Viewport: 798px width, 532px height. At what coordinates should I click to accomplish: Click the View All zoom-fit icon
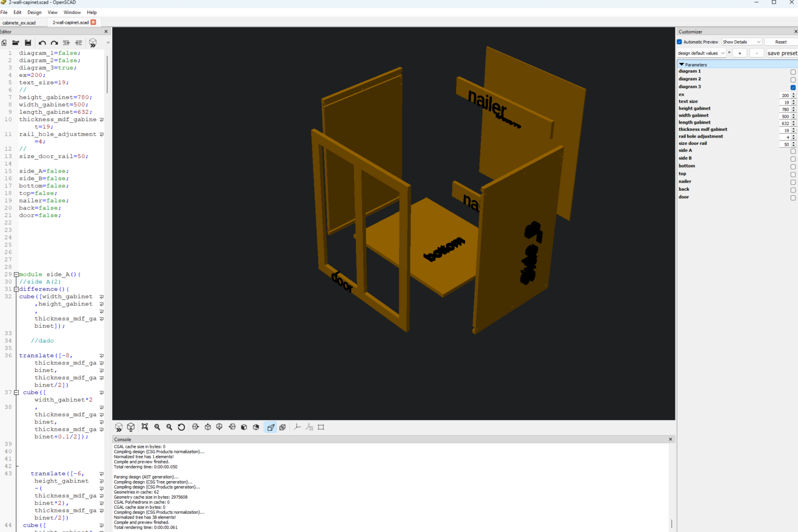[145, 427]
